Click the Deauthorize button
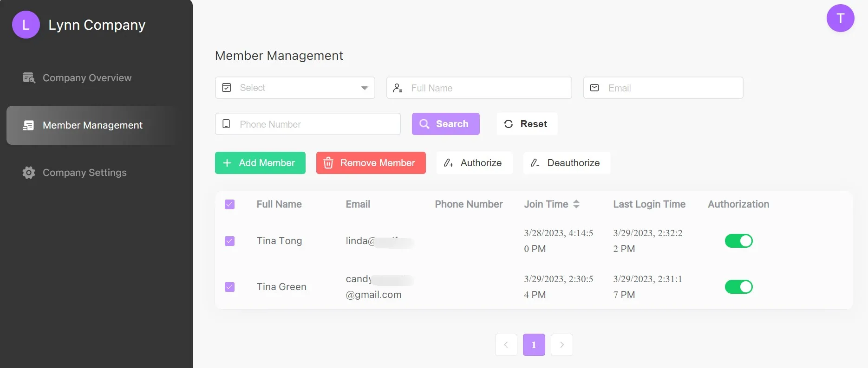 click(x=566, y=163)
